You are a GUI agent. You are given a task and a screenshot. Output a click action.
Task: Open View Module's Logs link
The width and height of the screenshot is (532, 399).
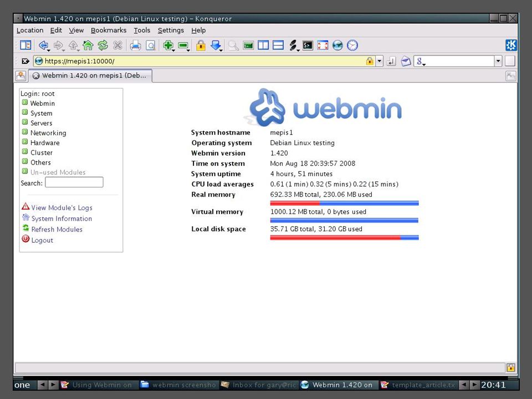pyautogui.click(x=62, y=208)
